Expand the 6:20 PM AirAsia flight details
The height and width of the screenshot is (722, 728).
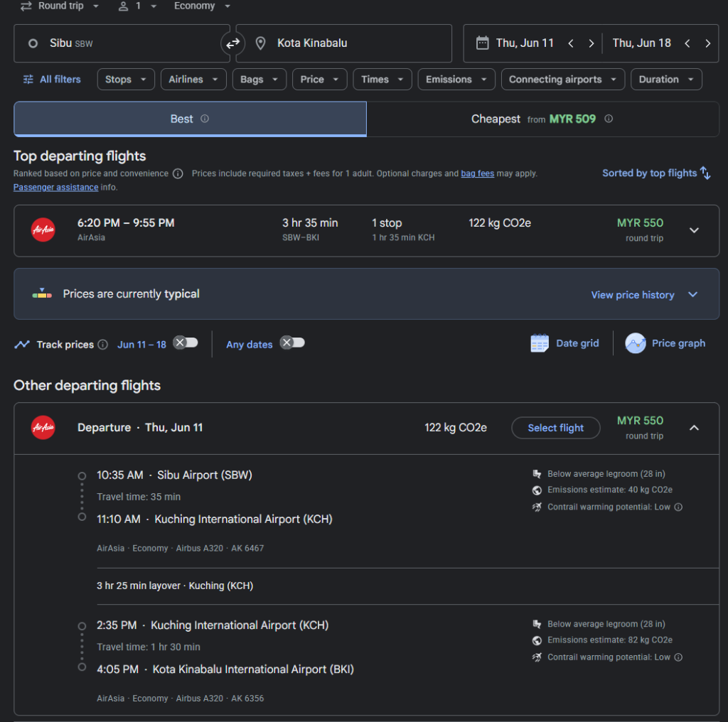[x=694, y=230]
